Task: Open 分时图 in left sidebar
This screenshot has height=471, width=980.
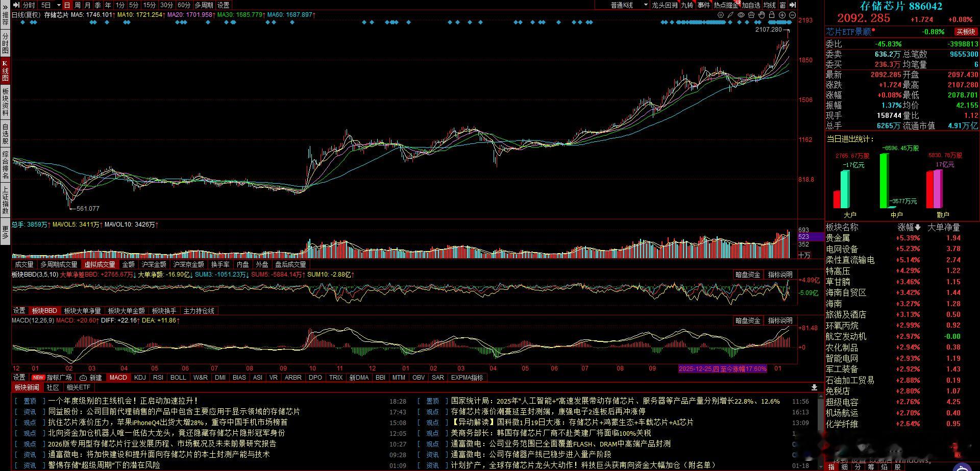Action: [5, 43]
